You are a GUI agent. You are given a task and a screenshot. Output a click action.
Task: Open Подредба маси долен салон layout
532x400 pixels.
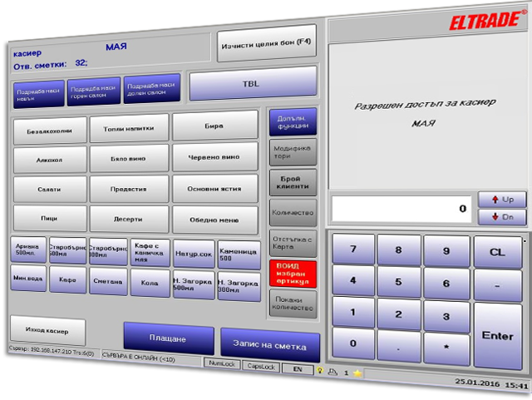pos(151,88)
